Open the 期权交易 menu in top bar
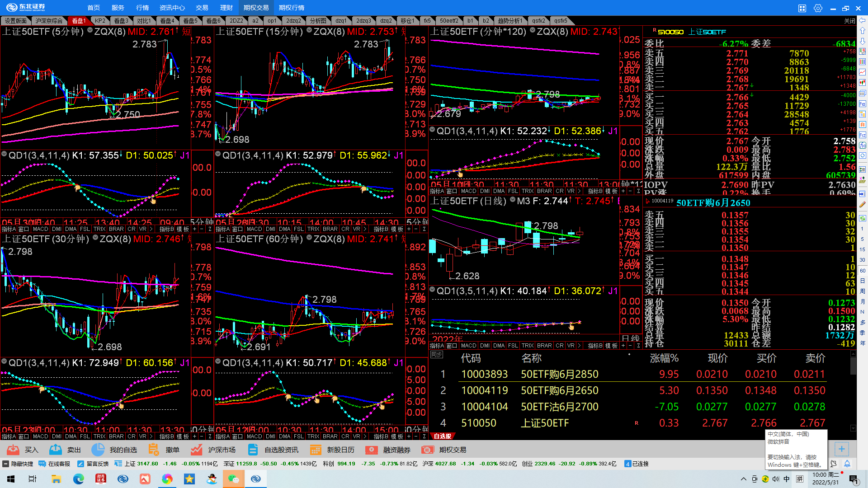Image resolution: width=868 pixels, height=488 pixels. (x=256, y=8)
